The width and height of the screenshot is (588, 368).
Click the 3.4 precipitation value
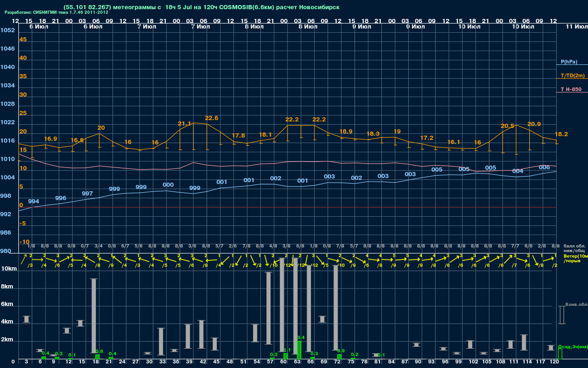(301, 338)
